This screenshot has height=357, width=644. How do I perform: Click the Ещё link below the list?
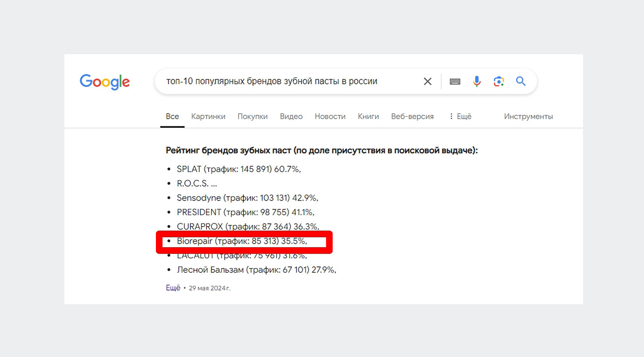pyautogui.click(x=173, y=288)
